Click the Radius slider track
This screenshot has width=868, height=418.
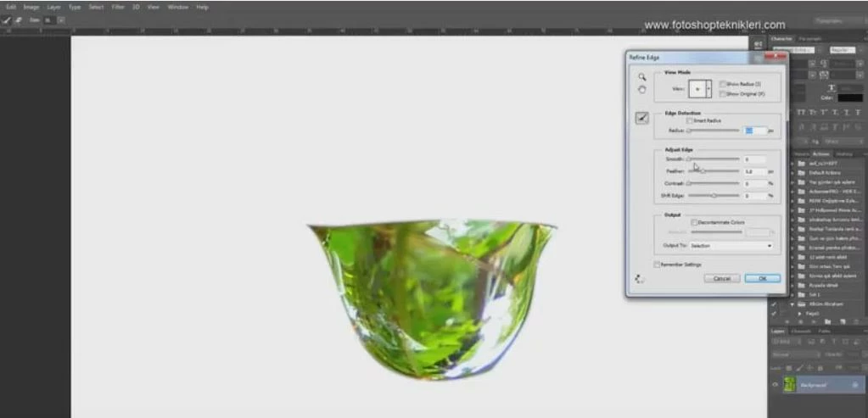point(714,131)
